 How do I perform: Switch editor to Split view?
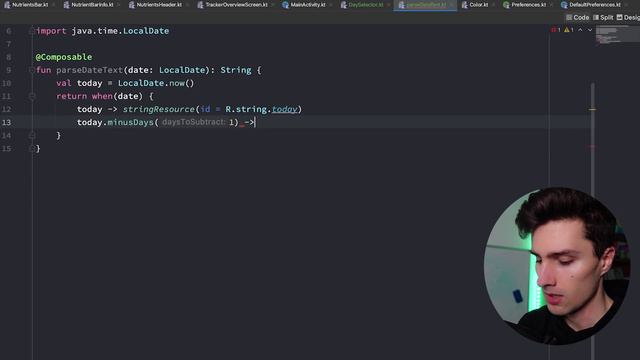coord(603,18)
